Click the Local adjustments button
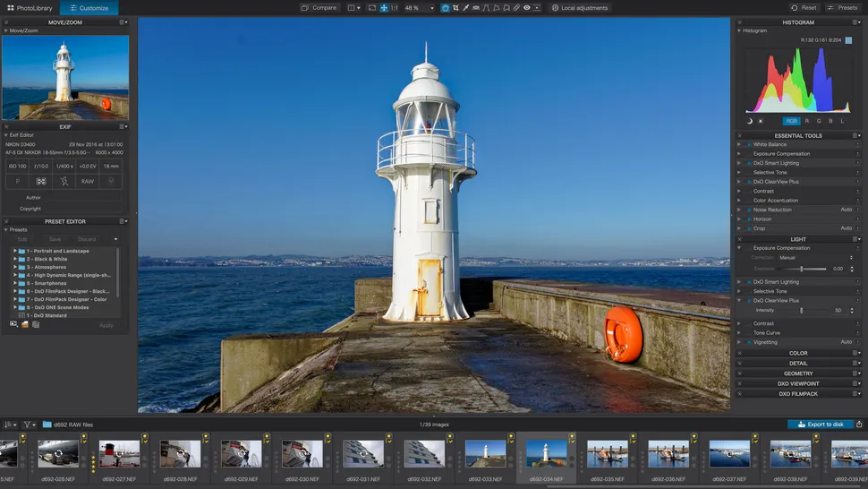 [579, 8]
